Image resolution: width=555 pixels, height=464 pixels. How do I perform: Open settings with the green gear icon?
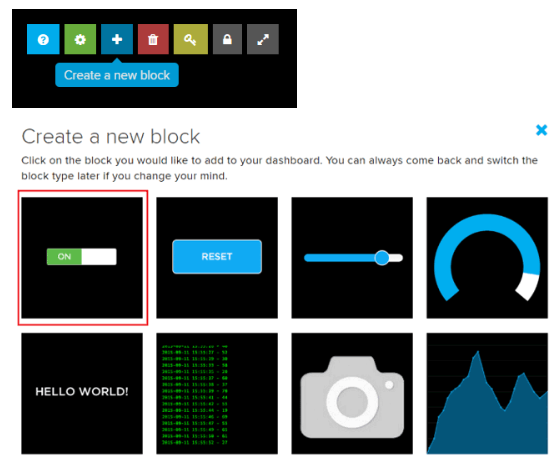[80, 39]
